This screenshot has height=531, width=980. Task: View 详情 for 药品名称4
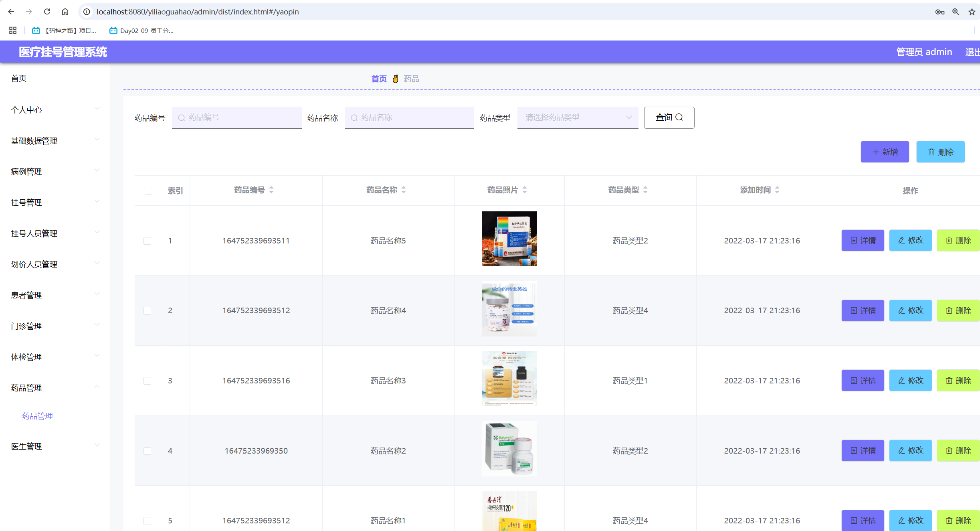click(x=863, y=310)
